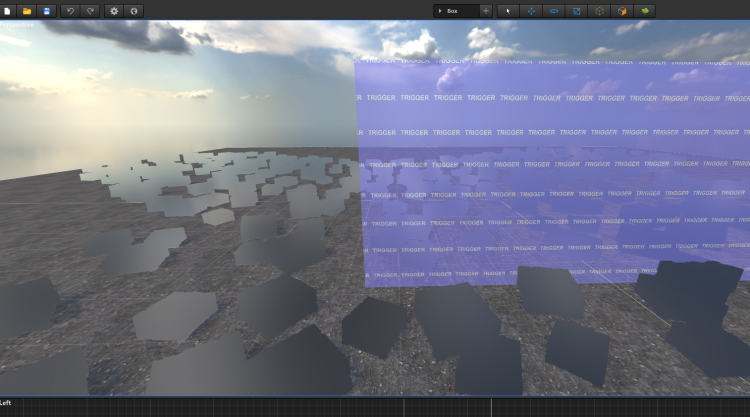Screen dimensions: 750x417
Task: Click the globe icon in the toolbar
Action: pyautogui.click(x=134, y=10)
